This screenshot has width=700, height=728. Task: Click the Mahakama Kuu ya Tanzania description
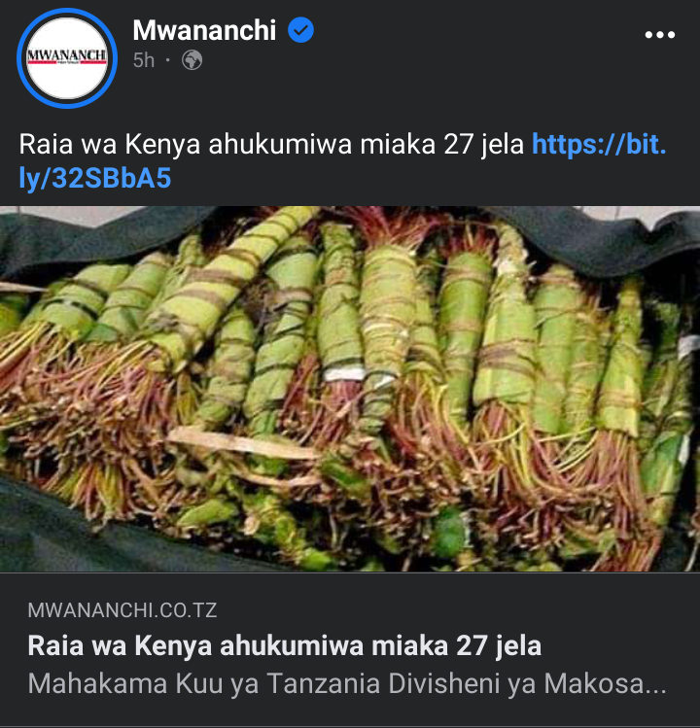347,684
